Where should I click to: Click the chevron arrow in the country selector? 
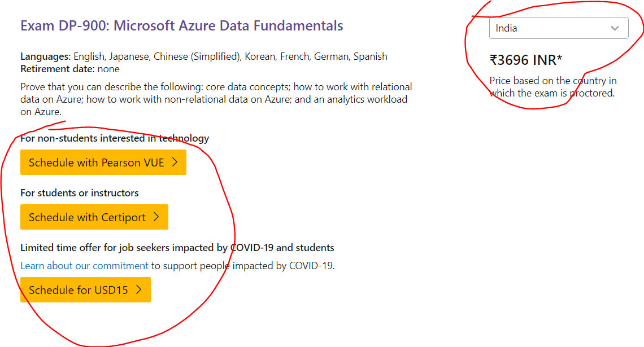(x=615, y=28)
